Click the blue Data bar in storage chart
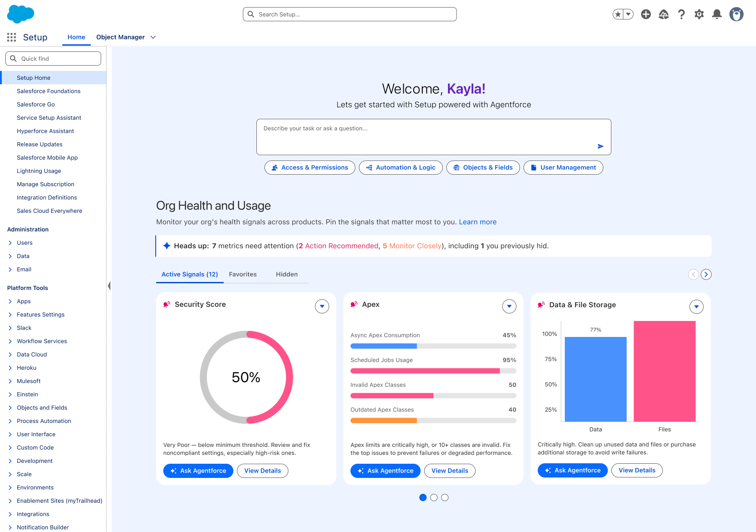756x532 pixels. click(x=596, y=379)
